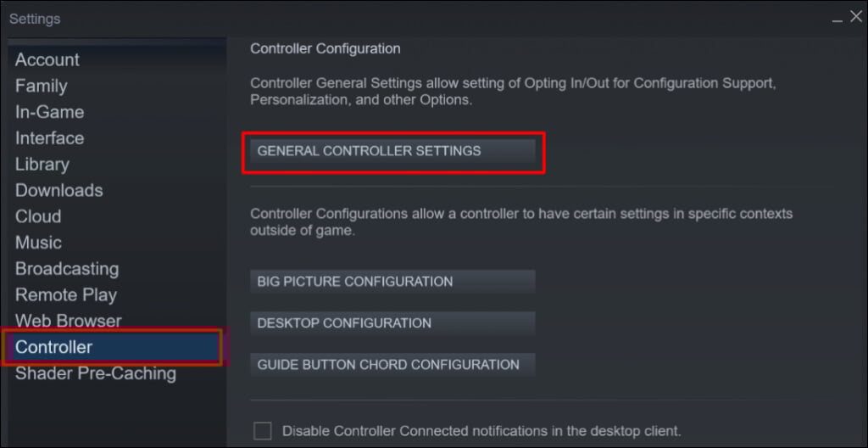Choose the Music settings category
Viewport: 868px width, 448px height.
pyautogui.click(x=38, y=243)
